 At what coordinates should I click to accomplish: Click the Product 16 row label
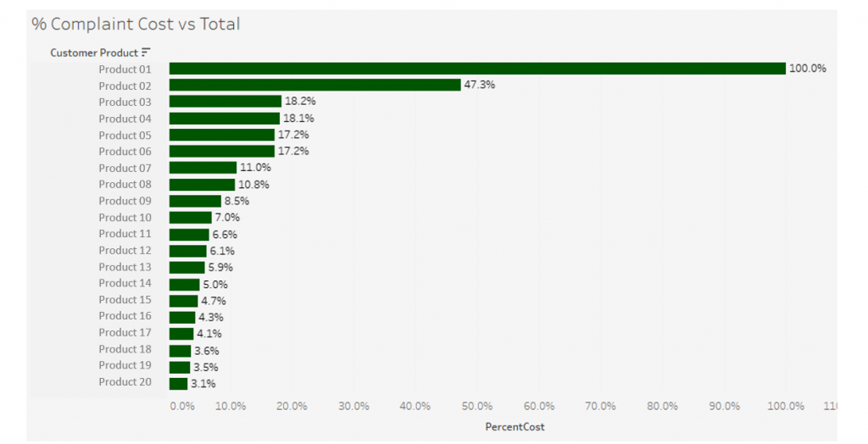tap(125, 315)
